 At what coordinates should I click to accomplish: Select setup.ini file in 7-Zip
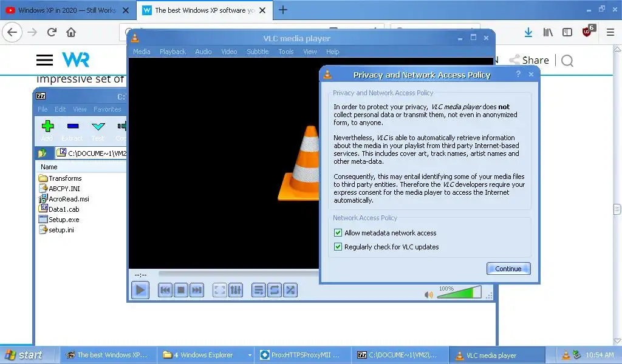point(56,230)
